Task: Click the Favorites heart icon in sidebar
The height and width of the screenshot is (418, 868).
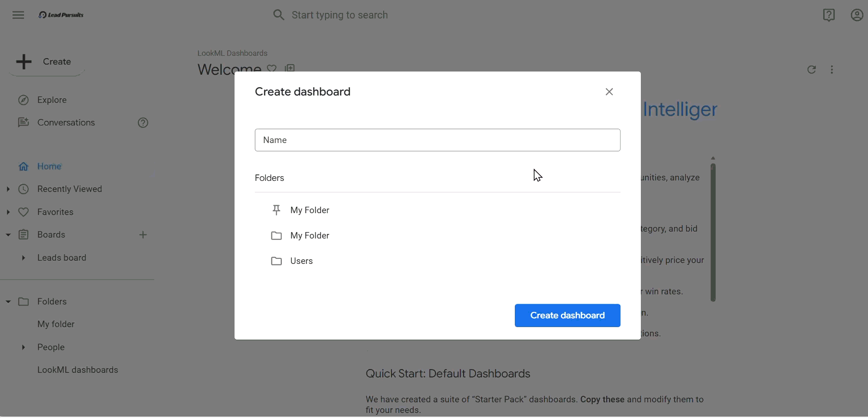Action: (24, 212)
